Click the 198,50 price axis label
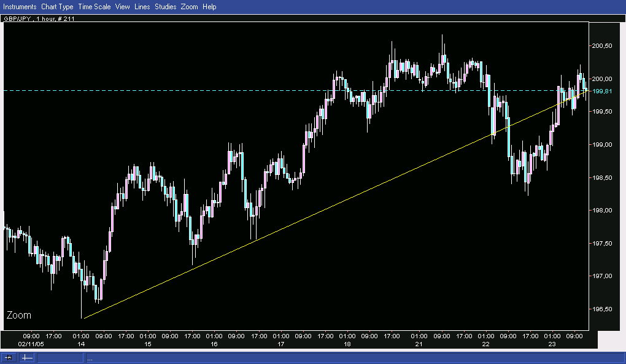The width and height of the screenshot is (626, 364). tap(601, 177)
